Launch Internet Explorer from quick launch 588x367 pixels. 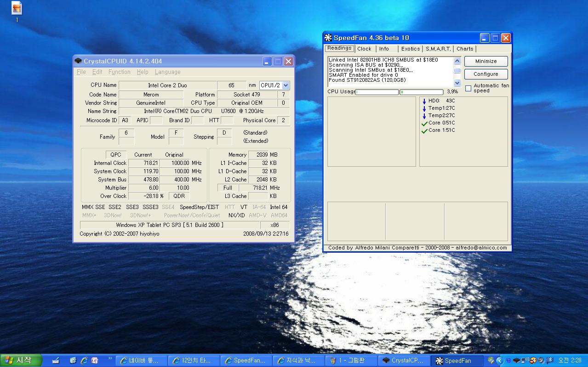84,361
